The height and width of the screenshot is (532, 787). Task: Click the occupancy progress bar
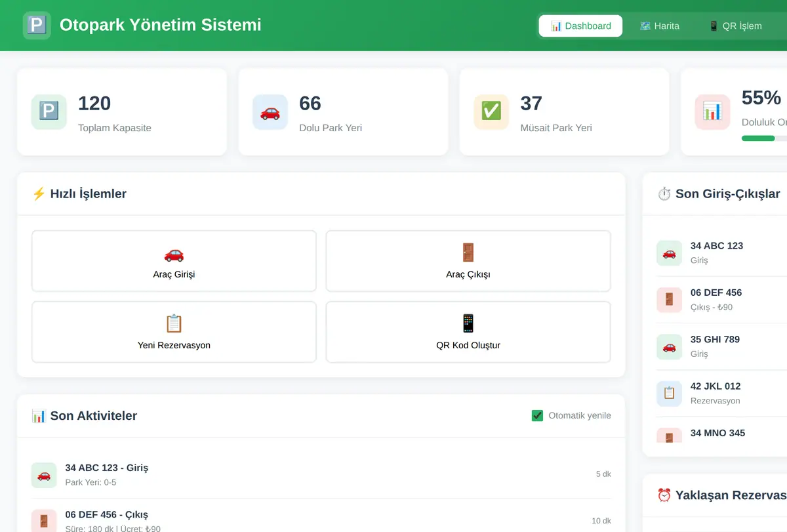[x=764, y=138]
